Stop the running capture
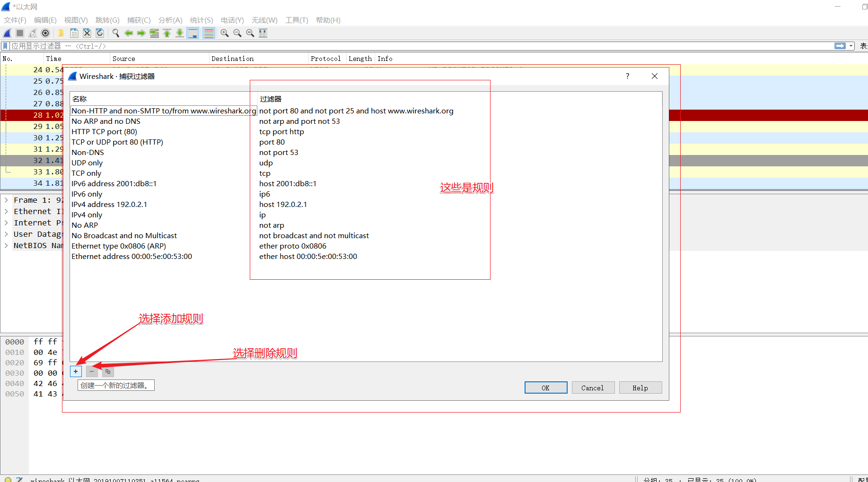 (x=20, y=33)
